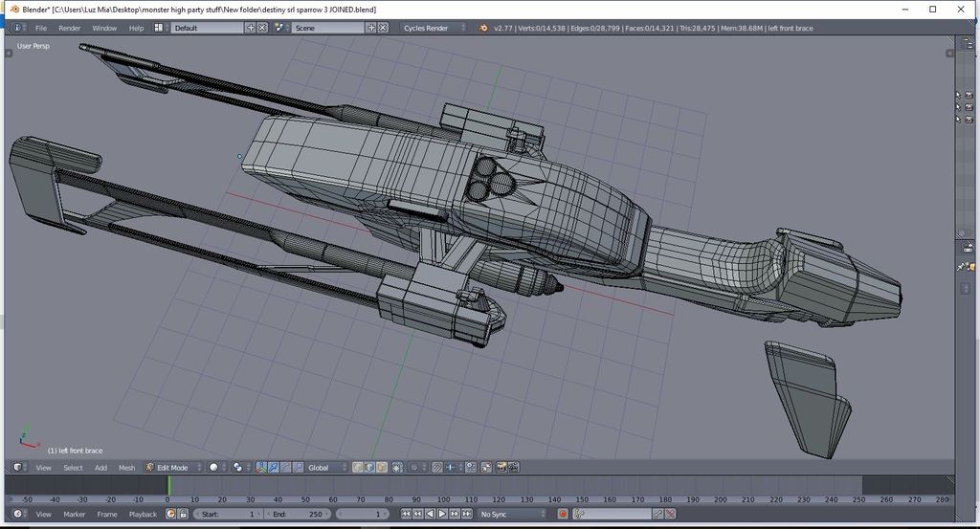Open the Cycles Render engine dropdown
Screen dimensions: 980x529
434,28
